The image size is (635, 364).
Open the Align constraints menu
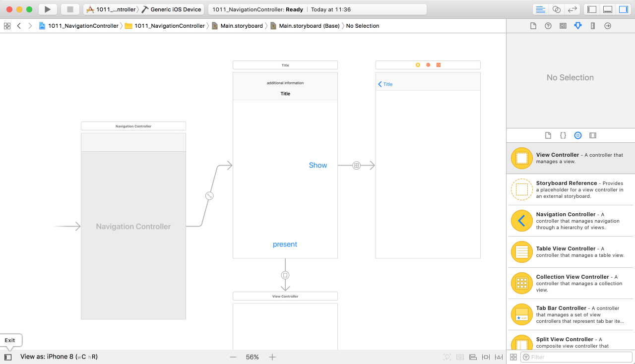click(x=473, y=357)
